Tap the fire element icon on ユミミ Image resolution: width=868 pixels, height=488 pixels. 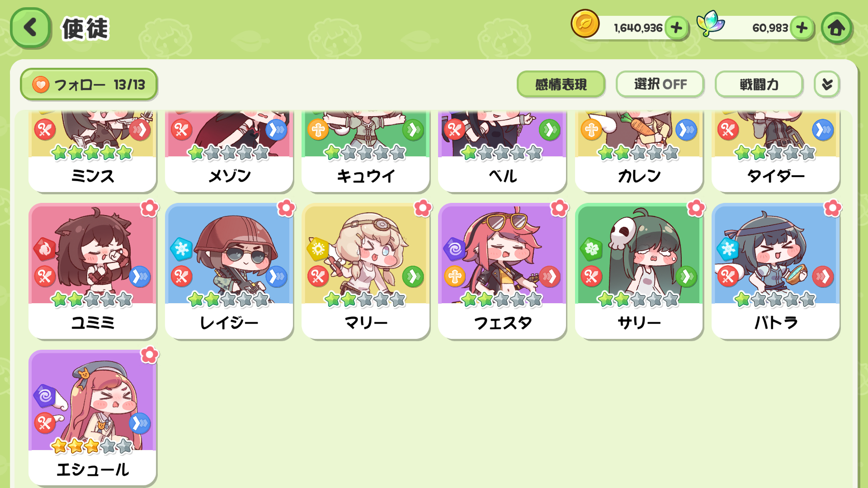tap(45, 249)
